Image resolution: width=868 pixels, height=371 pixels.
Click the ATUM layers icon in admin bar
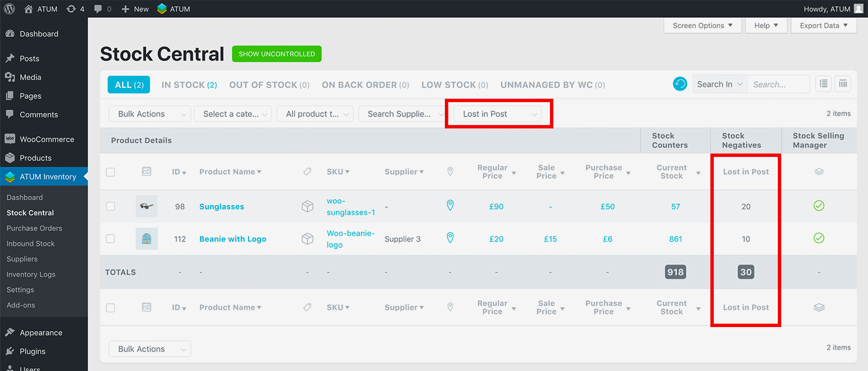click(x=162, y=9)
